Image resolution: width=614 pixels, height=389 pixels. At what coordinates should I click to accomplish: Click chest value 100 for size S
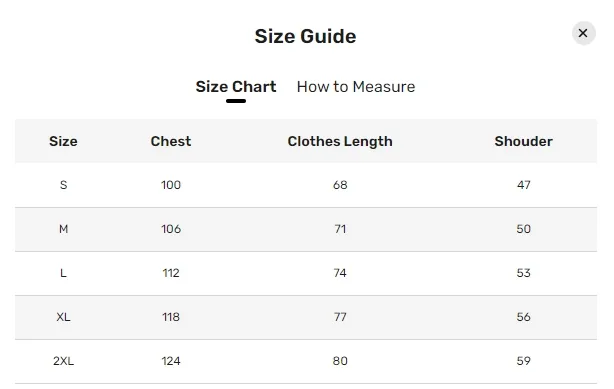171,185
